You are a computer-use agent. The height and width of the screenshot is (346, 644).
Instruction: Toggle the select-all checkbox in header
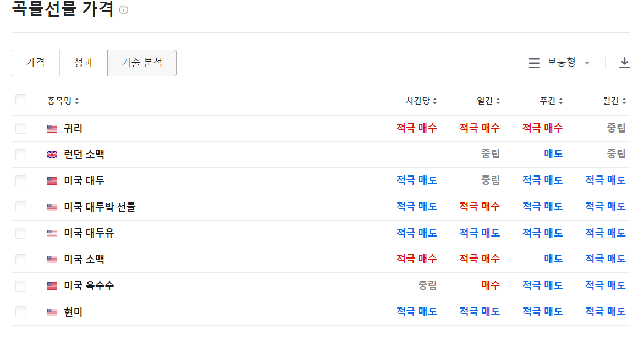(x=21, y=100)
